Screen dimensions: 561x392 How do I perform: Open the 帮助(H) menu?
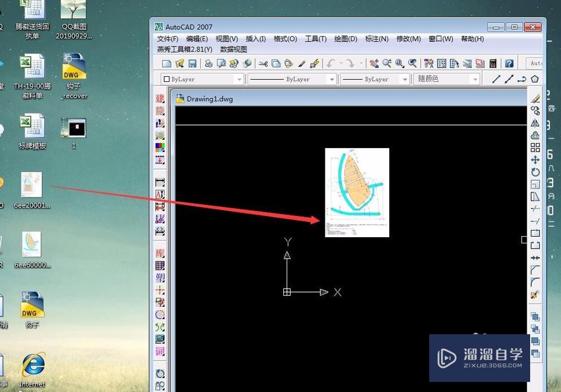(472, 39)
